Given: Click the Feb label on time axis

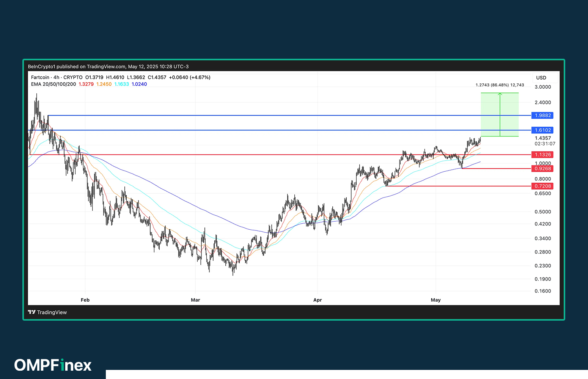Looking at the screenshot, I should tap(85, 300).
